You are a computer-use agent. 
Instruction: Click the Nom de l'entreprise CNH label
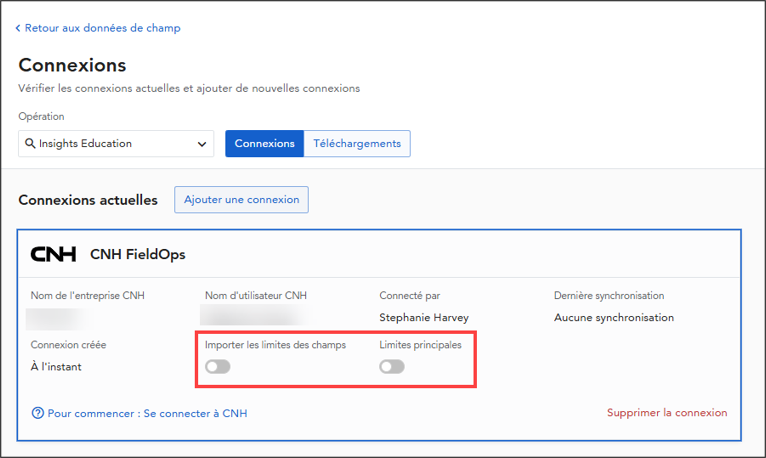coord(87,295)
